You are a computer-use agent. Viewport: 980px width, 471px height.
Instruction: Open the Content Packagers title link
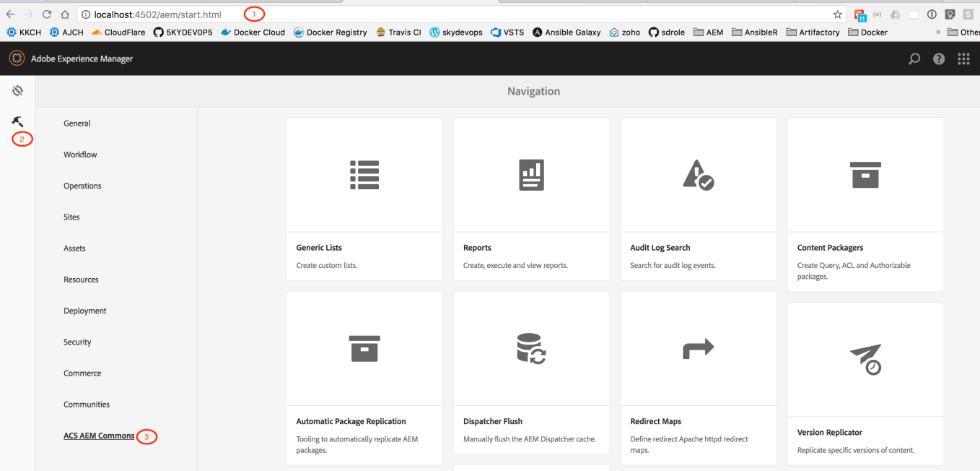point(830,248)
